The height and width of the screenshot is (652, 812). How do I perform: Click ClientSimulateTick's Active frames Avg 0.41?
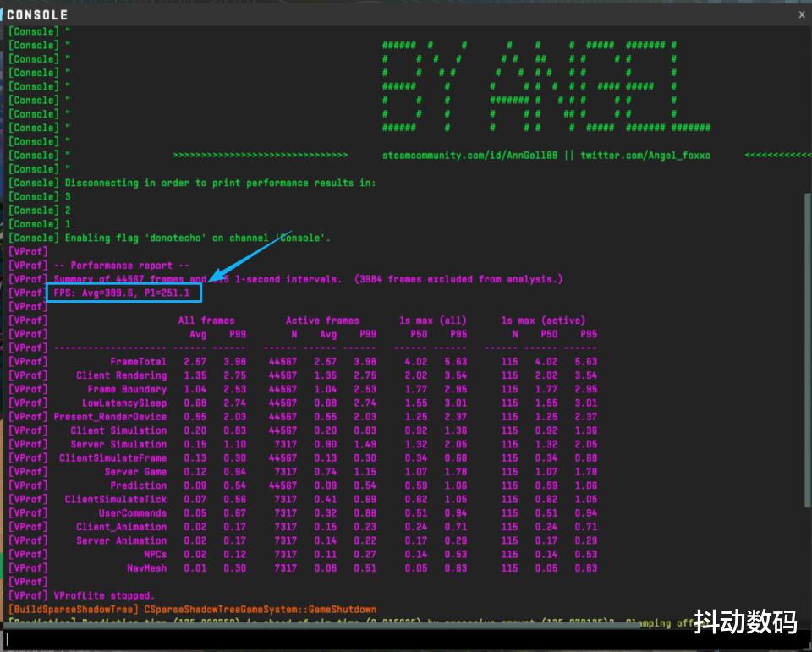point(325,500)
